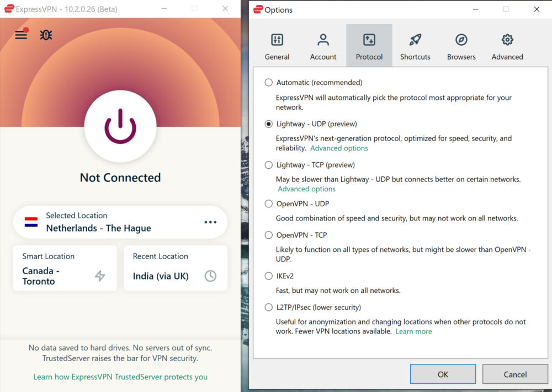Switch to the IKEv2 protocol
This screenshot has width=552, height=392.
268,276
